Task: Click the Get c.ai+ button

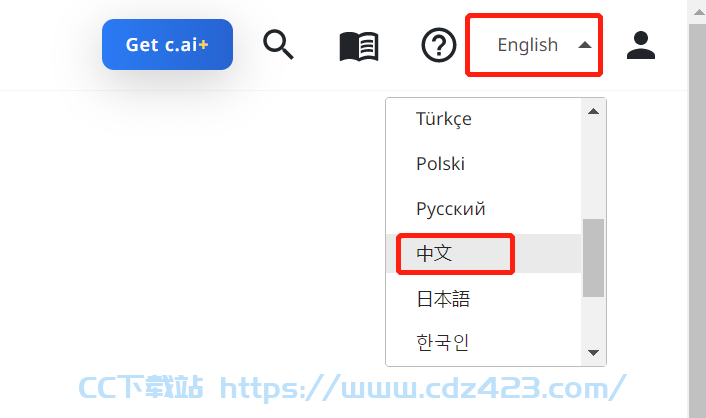Action: (167, 45)
